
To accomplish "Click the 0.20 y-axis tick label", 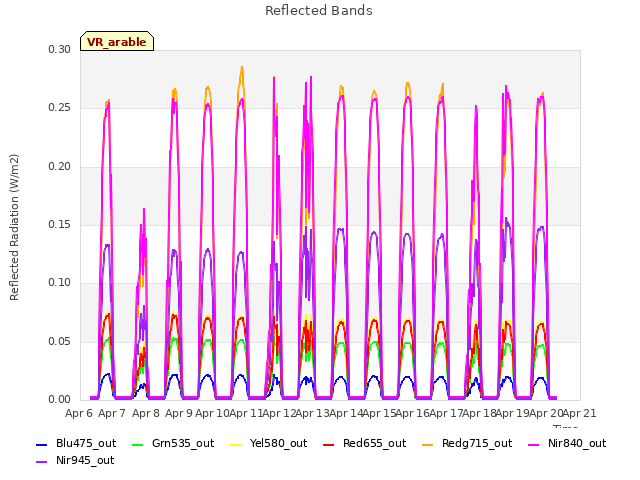I will coord(60,167).
